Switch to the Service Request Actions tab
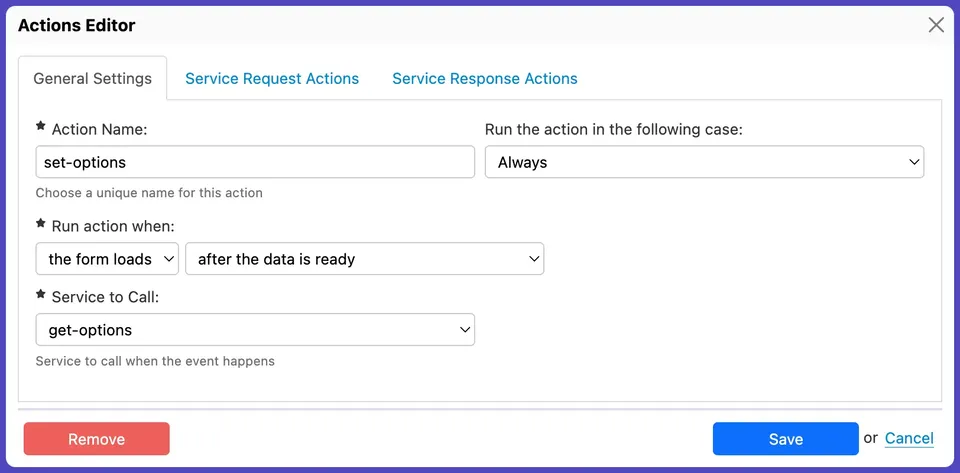This screenshot has height=473, width=960. pyautogui.click(x=272, y=78)
